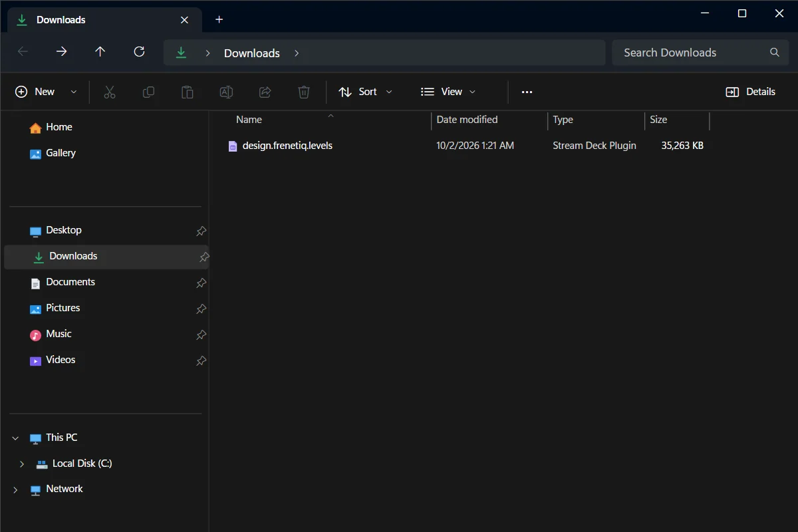Click pin icon beside Downloads sidebar item
Image resolution: width=798 pixels, height=532 pixels.
tap(204, 257)
